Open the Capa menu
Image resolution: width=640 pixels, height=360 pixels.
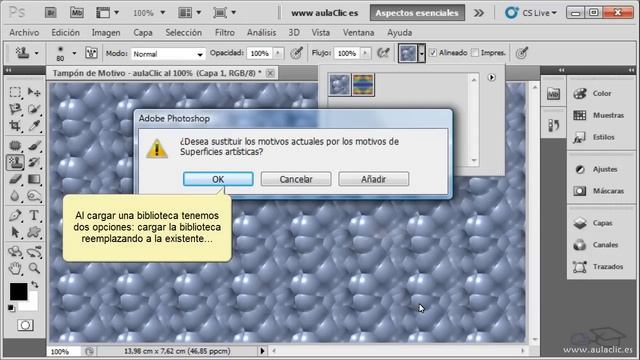click(x=143, y=33)
